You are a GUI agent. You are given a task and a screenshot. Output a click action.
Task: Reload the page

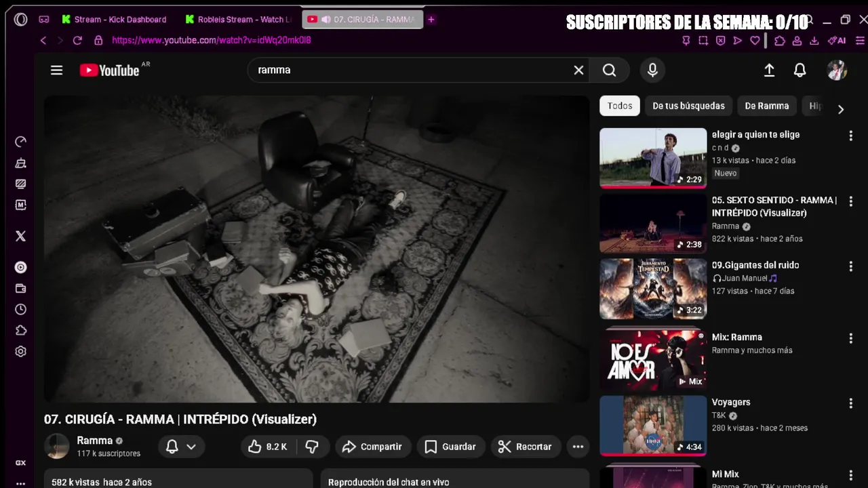77,40
